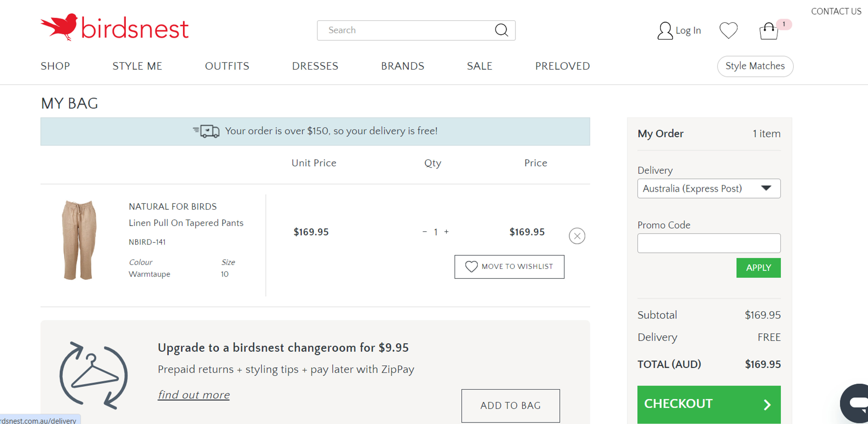Open the SALE menu
This screenshot has width=868, height=424.
479,66
